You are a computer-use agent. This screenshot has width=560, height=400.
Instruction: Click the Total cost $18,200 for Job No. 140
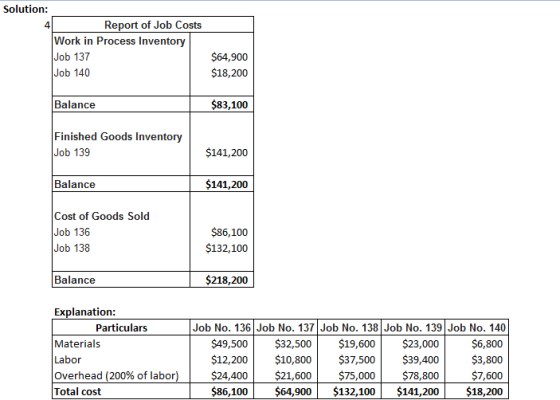point(484,392)
